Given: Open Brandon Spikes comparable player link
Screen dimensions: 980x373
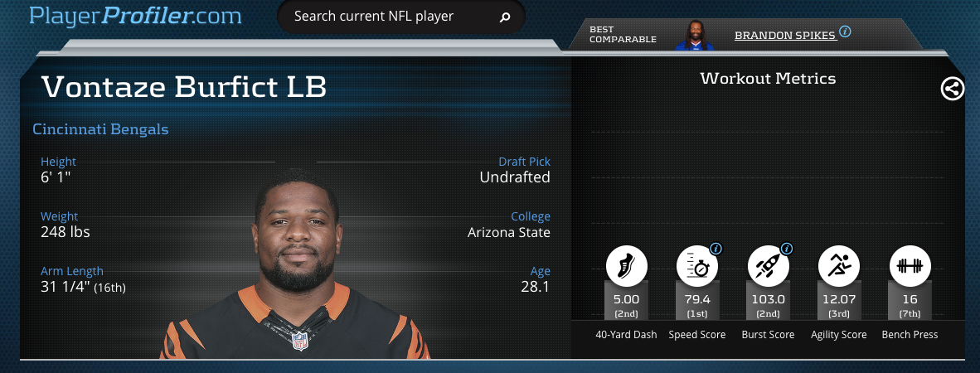Looking at the screenshot, I should (x=785, y=36).
